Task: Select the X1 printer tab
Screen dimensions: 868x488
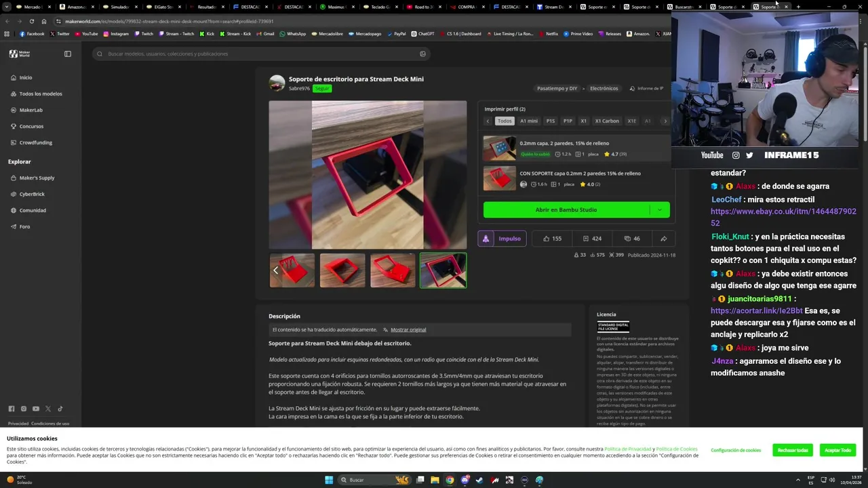Action: coord(583,121)
